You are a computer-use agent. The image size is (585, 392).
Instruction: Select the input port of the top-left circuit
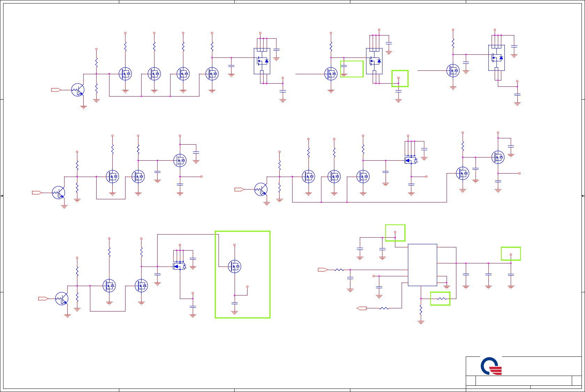pyautogui.click(x=56, y=90)
